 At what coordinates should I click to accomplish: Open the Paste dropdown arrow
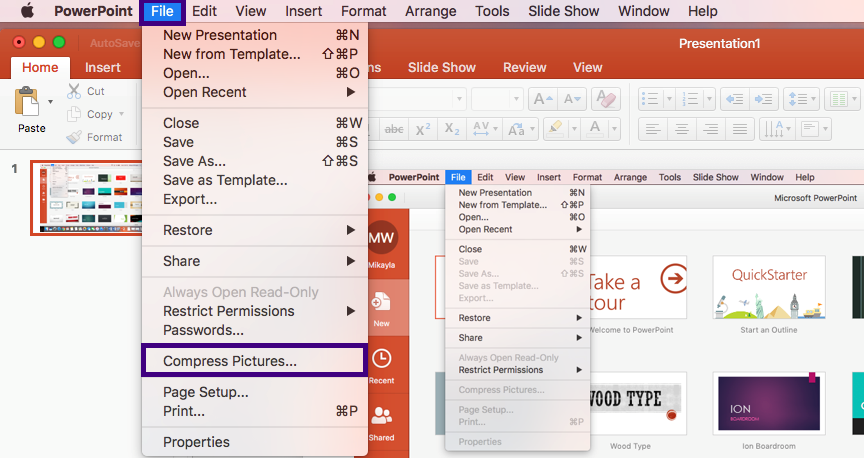50,102
